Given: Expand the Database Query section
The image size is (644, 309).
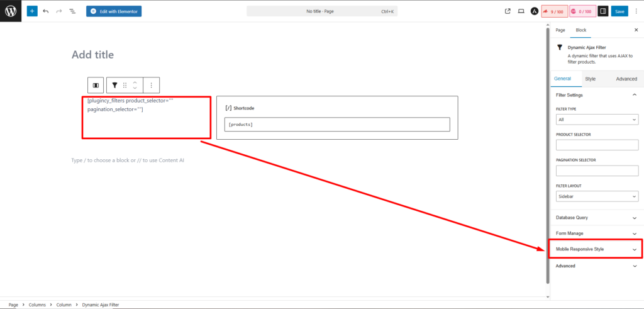Looking at the screenshot, I should 595,218.
